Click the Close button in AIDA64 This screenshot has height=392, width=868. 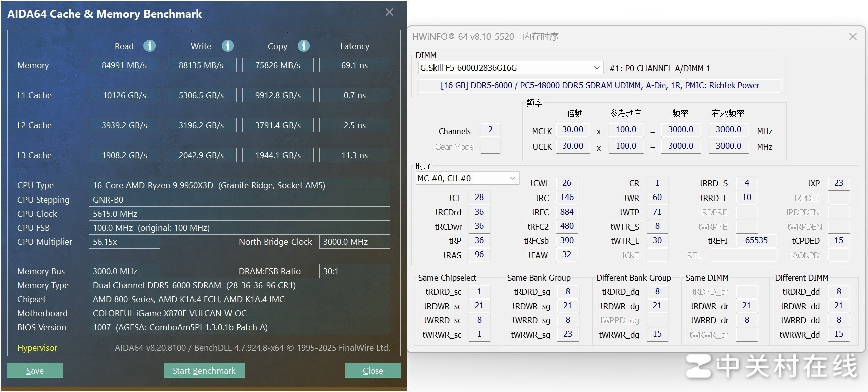point(373,371)
